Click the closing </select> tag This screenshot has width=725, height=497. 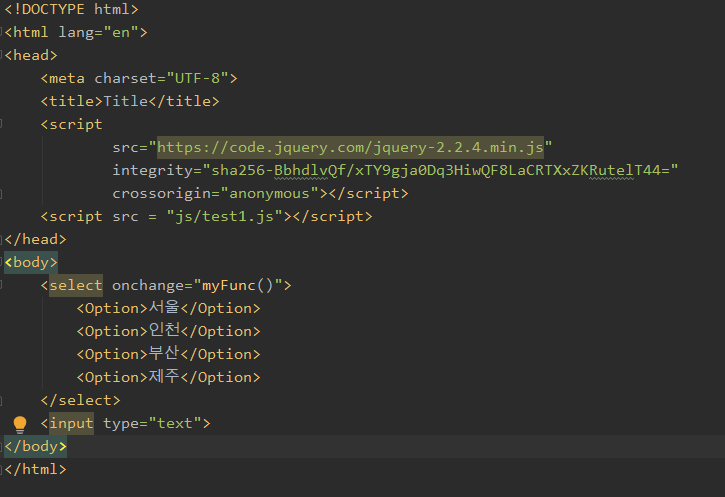(80, 400)
